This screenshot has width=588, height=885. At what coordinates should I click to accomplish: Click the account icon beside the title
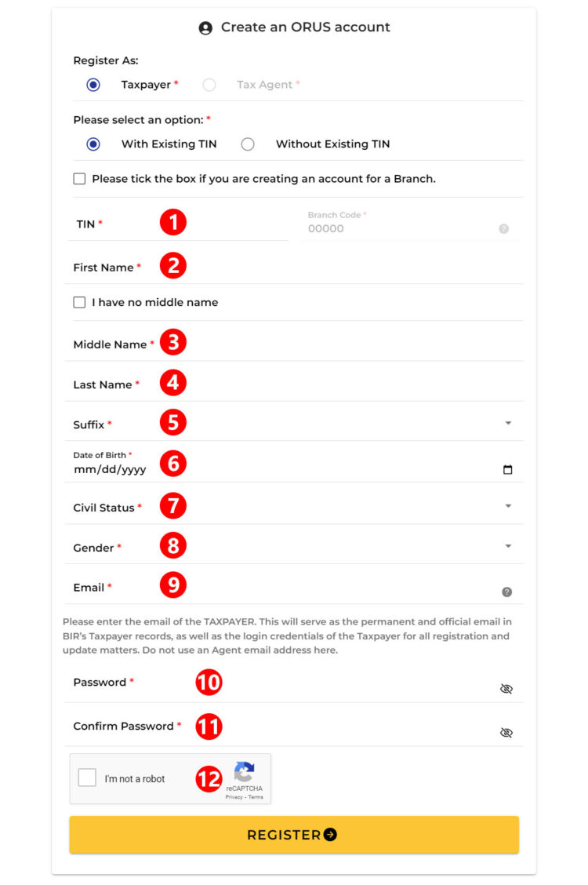click(205, 28)
